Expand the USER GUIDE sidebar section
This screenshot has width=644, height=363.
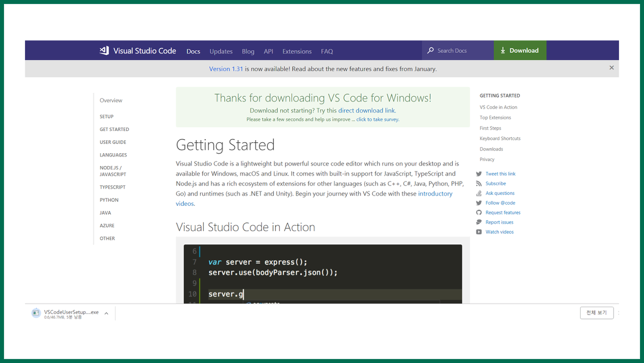point(113,142)
